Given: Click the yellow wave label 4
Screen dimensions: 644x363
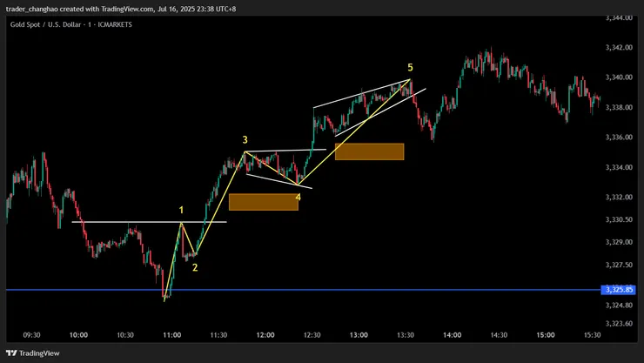Looking at the screenshot, I should click(299, 198).
